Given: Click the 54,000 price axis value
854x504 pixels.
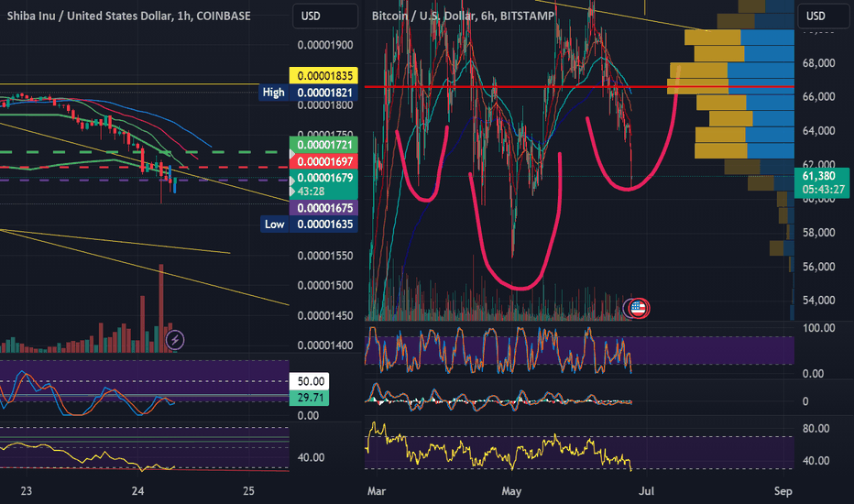Looking at the screenshot, I should click(x=818, y=300).
